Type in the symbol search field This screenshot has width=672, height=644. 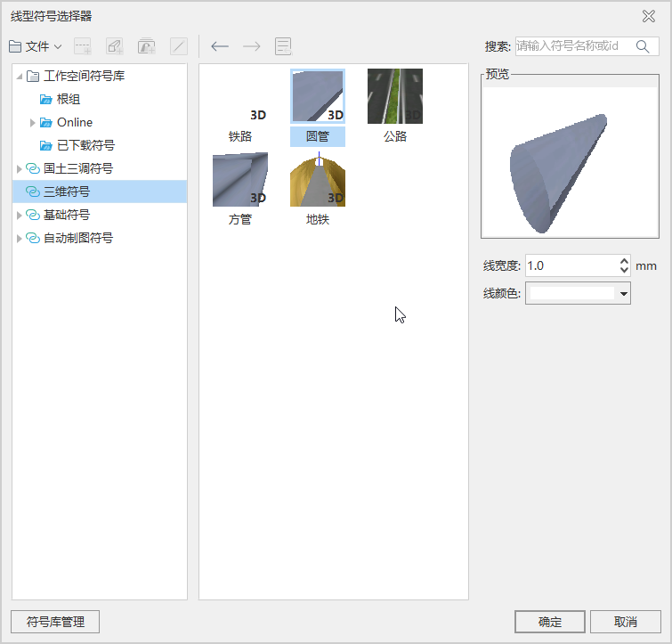click(x=574, y=46)
